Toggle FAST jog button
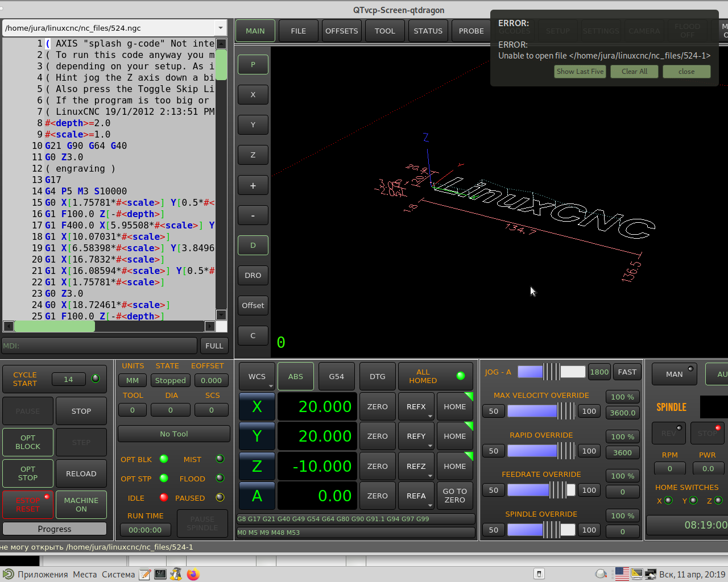This screenshot has width=728, height=582. pyautogui.click(x=627, y=372)
